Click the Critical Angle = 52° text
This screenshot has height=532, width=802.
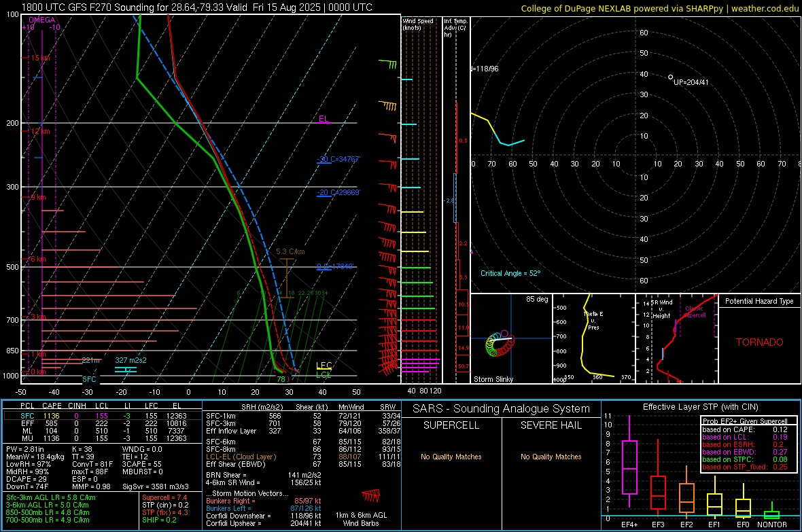[510, 273]
